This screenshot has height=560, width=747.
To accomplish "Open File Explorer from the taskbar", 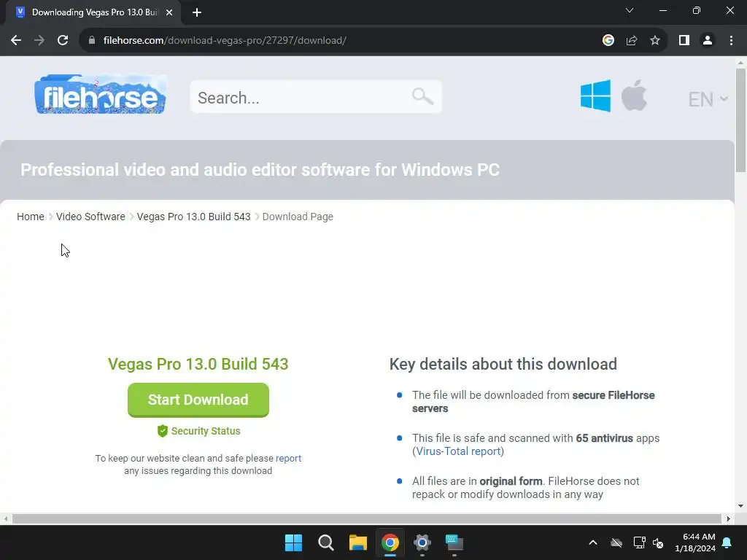I will tap(357, 542).
